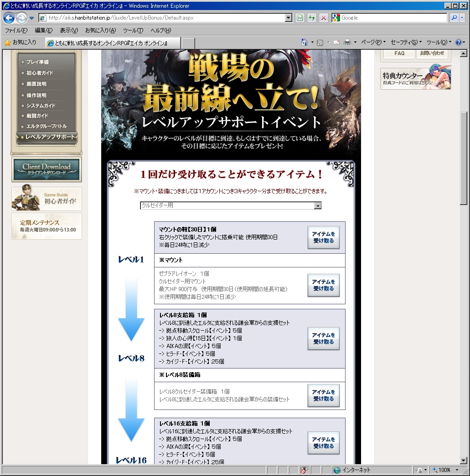Click the FAQ button

point(399,53)
